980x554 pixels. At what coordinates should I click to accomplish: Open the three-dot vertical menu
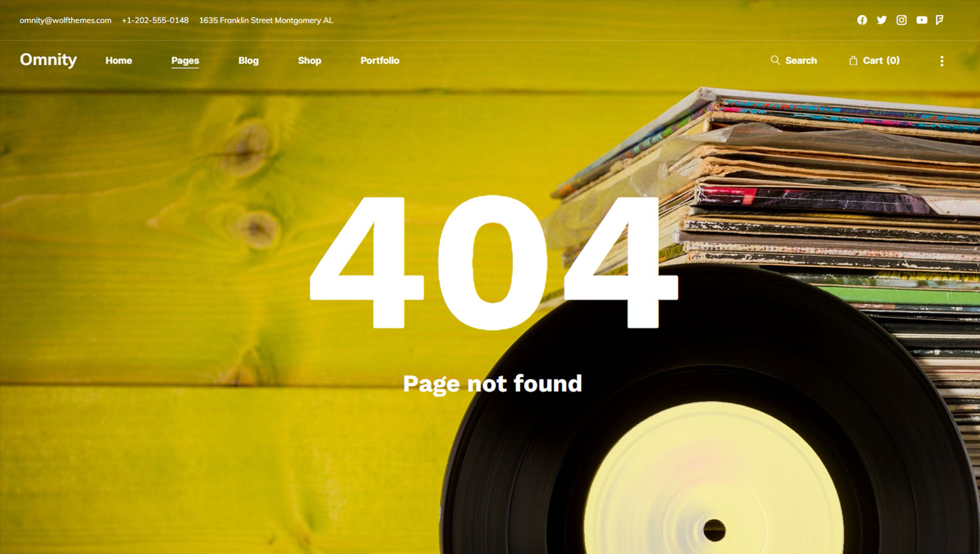point(941,61)
